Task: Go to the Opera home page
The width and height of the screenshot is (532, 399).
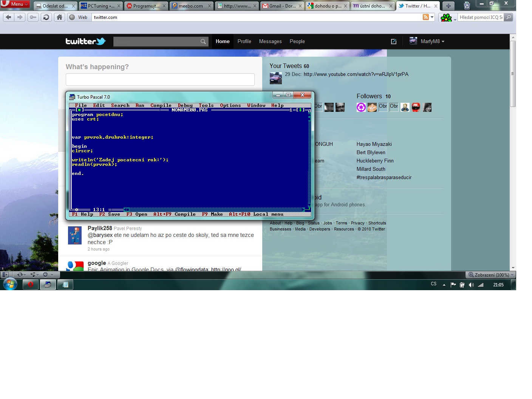Action: click(59, 17)
